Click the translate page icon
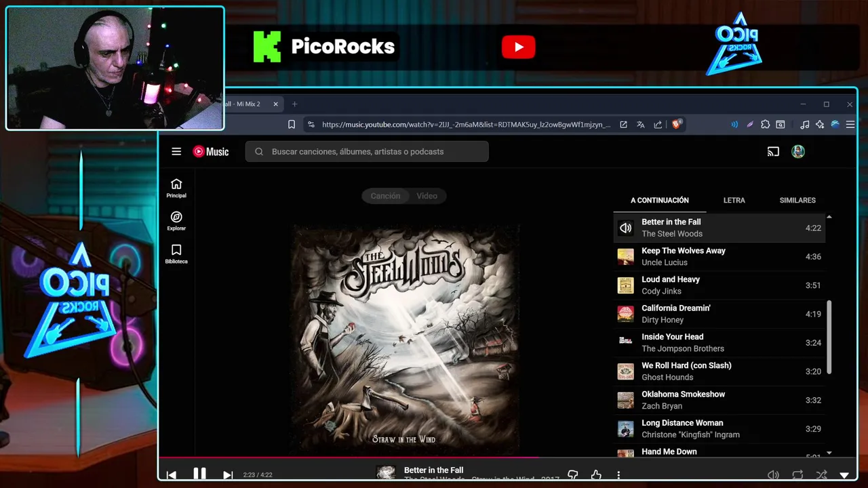 point(640,125)
